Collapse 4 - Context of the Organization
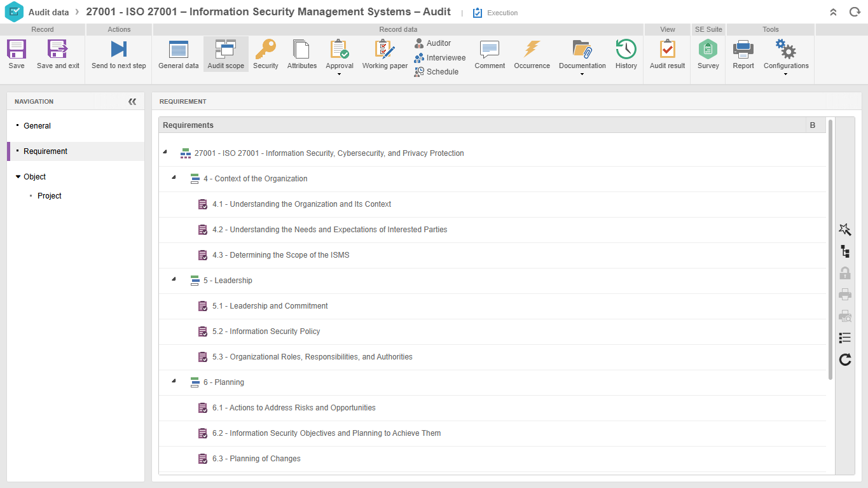868x488 pixels. [174, 178]
